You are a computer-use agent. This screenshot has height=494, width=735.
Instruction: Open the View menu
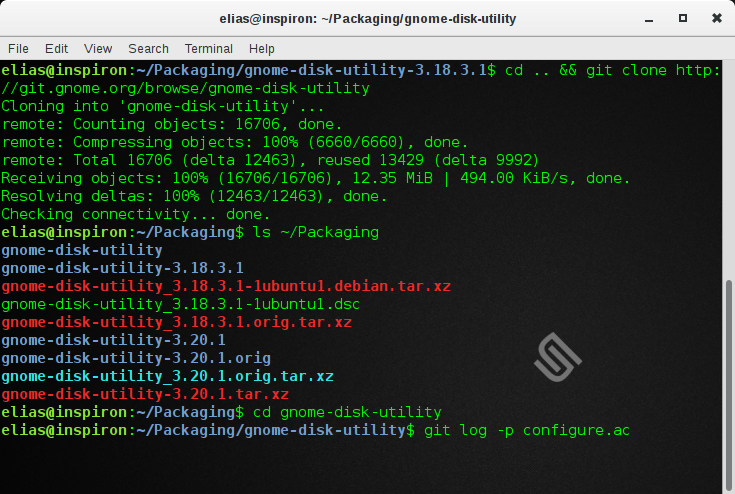point(98,48)
